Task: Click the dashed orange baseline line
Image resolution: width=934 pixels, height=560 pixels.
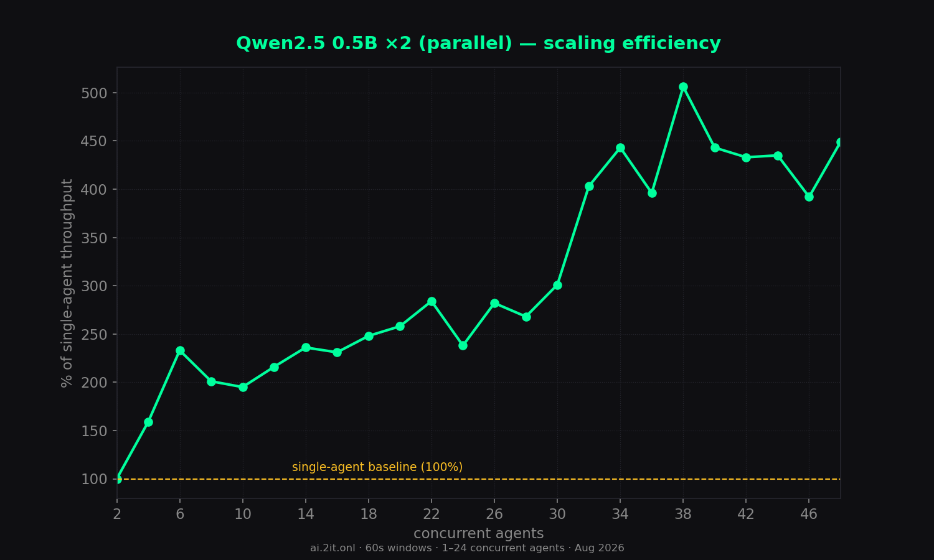Action: click(x=478, y=479)
